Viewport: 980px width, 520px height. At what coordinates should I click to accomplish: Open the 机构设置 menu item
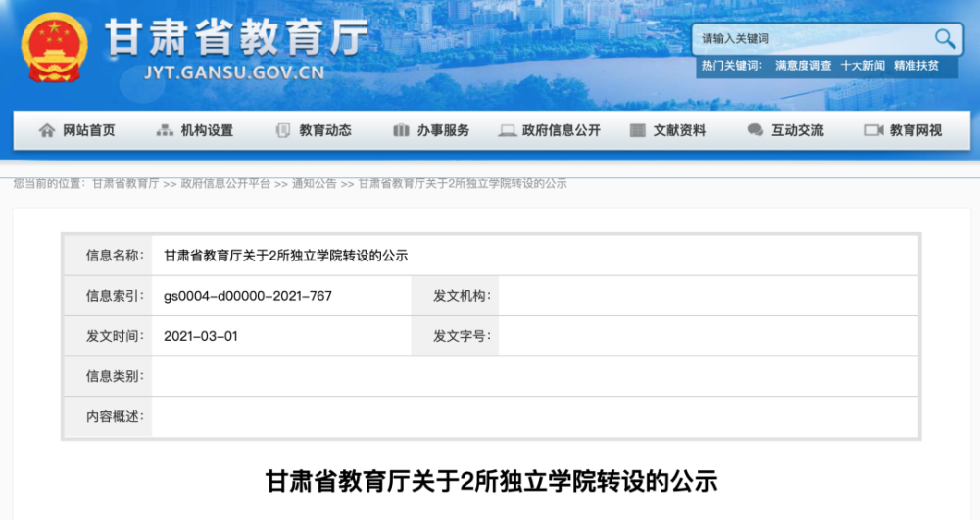click(x=207, y=130)
